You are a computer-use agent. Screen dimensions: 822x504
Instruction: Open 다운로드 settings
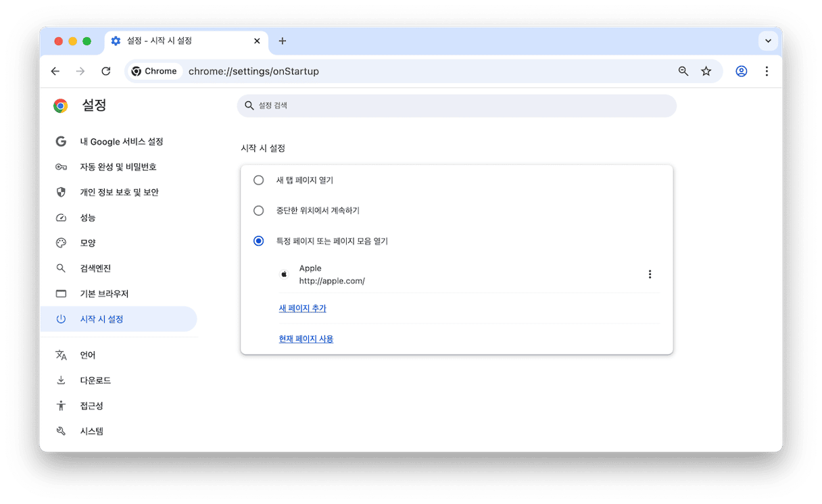[x=118, y=380]
